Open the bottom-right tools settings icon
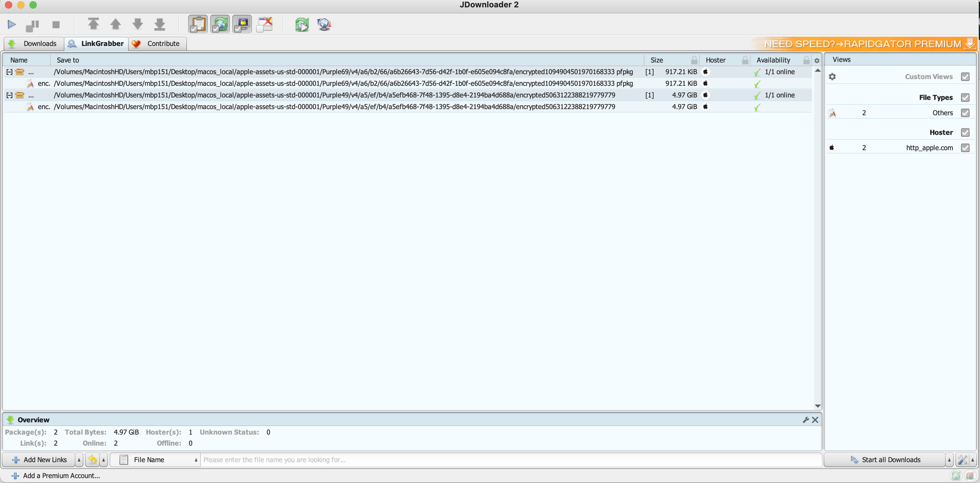980x483 pixels. (x=963, y=460)
